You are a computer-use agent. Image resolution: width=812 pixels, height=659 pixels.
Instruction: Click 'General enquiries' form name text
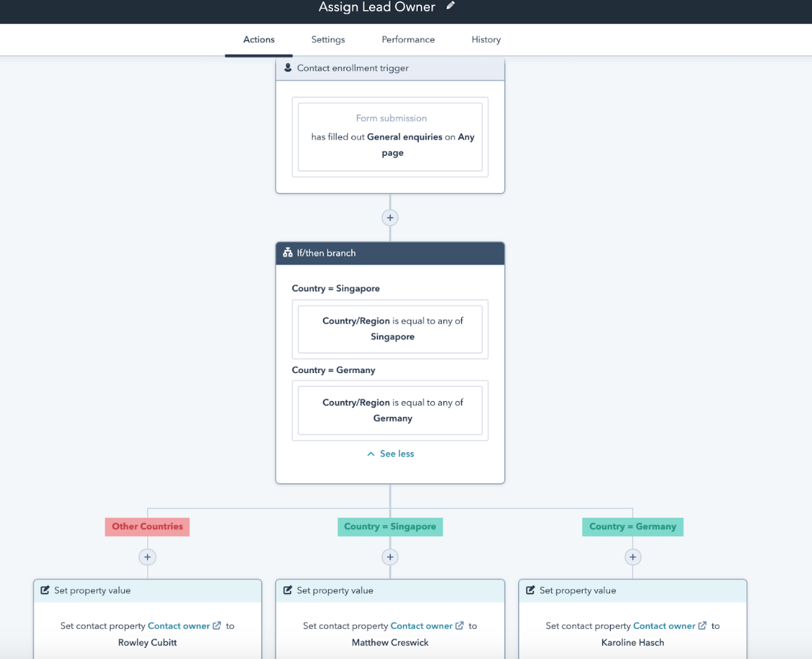tap(405, 137)
